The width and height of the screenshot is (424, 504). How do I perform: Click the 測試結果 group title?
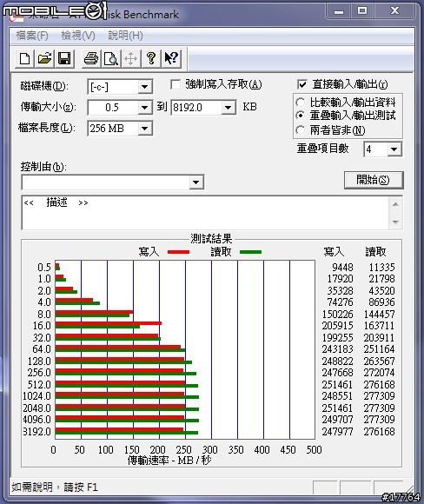point(211,239)
